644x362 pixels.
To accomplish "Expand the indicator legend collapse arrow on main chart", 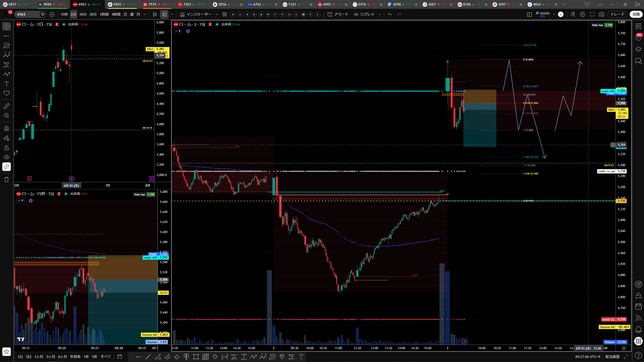I will (x=178, y=31).
